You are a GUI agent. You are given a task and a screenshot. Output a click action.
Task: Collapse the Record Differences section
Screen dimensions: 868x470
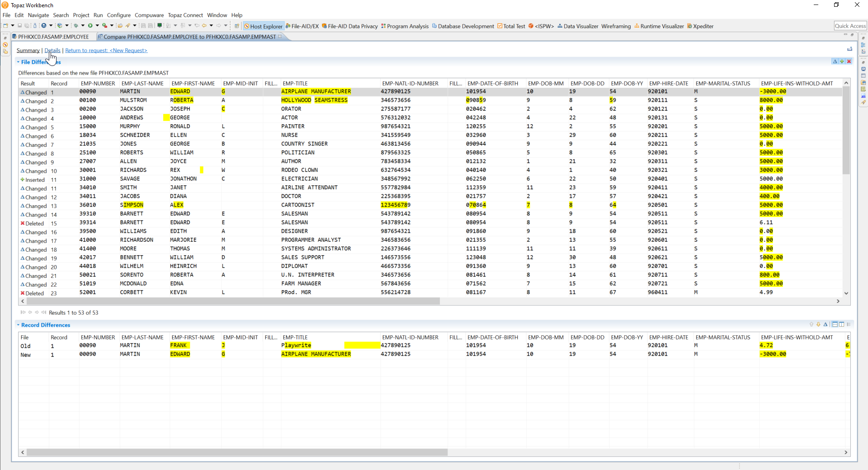click(19, 325)
